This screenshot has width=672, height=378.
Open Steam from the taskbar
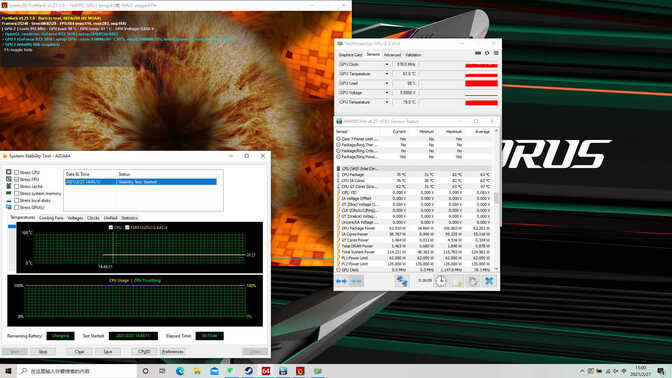click(249, 371)
